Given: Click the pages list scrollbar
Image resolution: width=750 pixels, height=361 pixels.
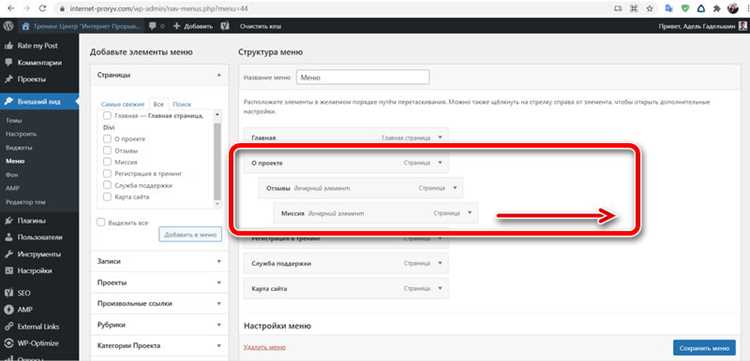Looking at the screenshot, I should coord(218,159).
